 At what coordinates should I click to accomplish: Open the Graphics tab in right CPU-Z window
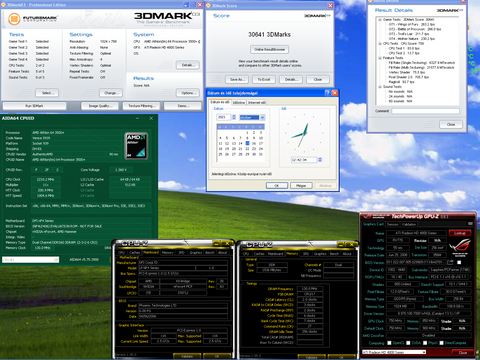click(x=320, y=254)
